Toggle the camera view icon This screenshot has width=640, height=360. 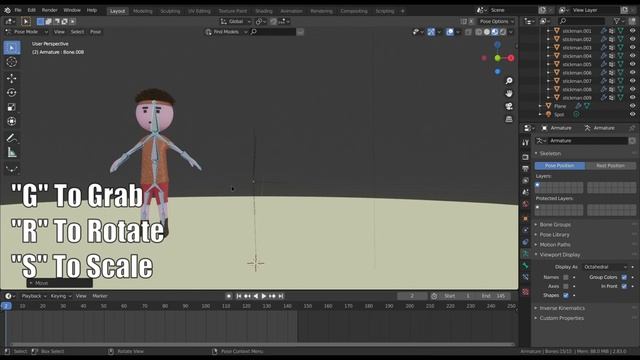point(509,106)
